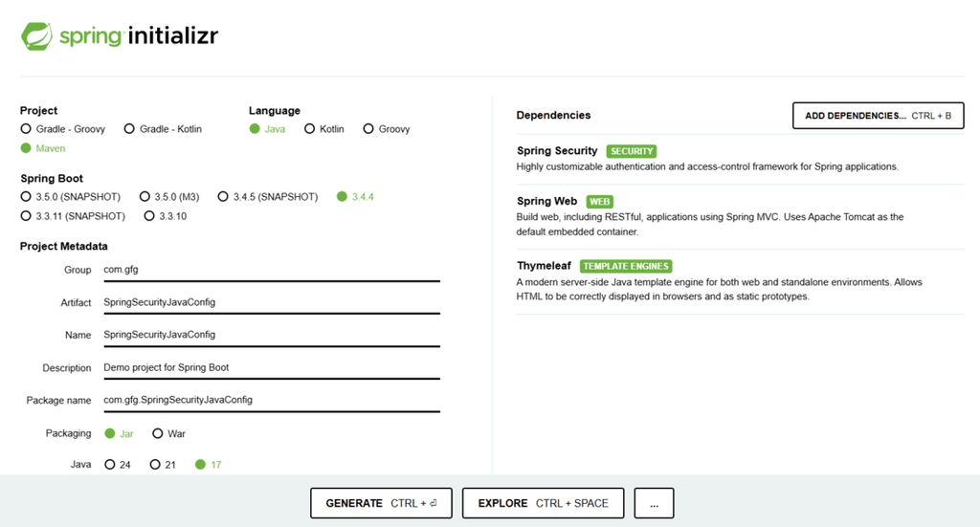Screen dimensions: 980x527
Task: Open the more options ellipsis button
Action: [x=654, y=503]
